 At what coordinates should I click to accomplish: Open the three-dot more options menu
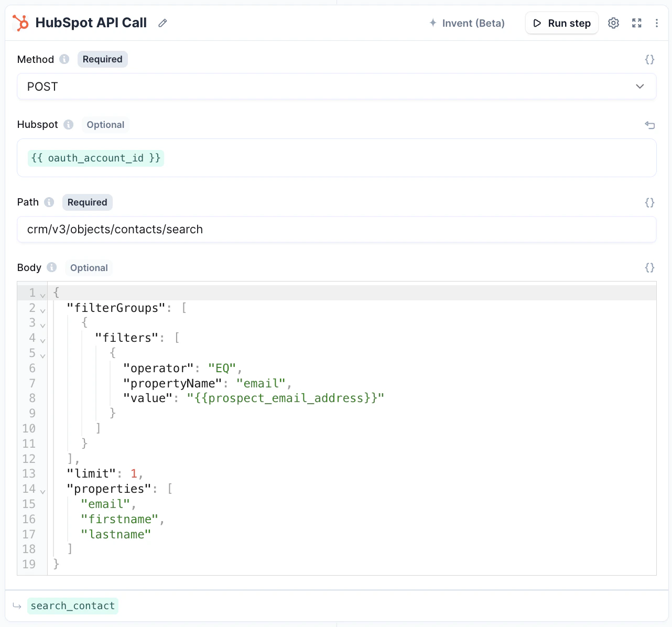657,23
